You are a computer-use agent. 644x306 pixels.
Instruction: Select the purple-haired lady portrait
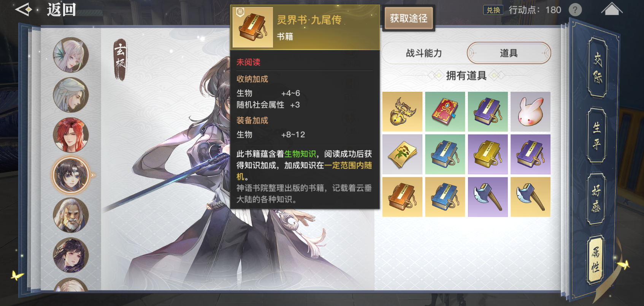point(71,255)
